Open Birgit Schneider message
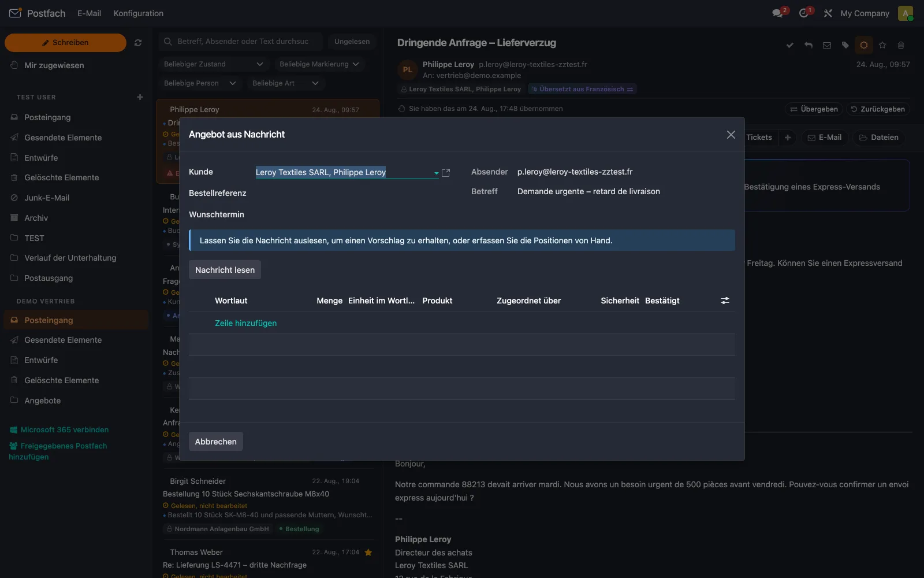Image resolution: width=924 pixels, height=578 pixels. (267, 504)
